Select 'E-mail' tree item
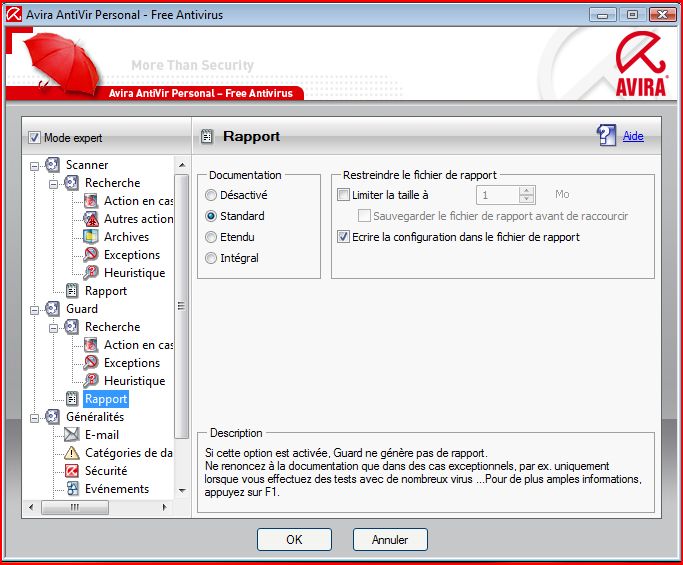 point(102,435)
